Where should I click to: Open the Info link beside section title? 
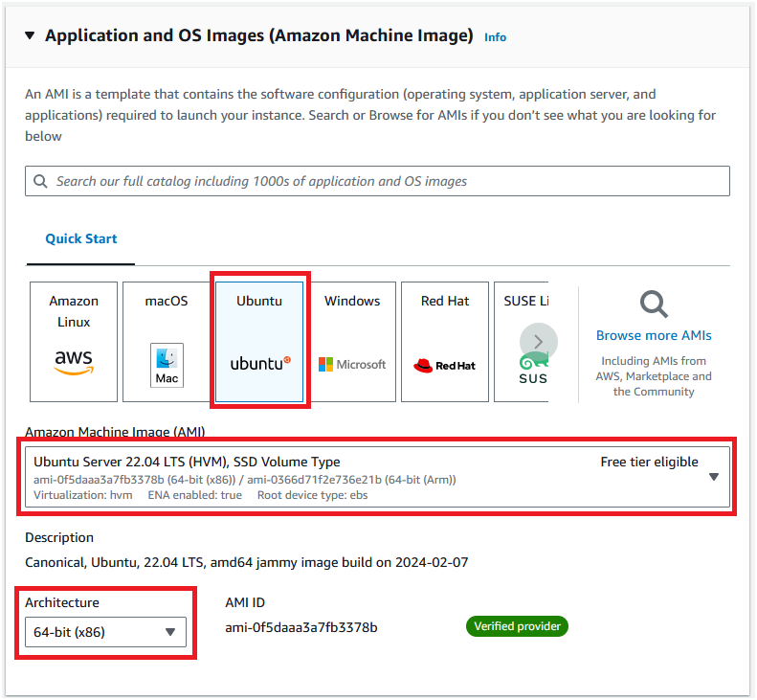tap(495, 37)
